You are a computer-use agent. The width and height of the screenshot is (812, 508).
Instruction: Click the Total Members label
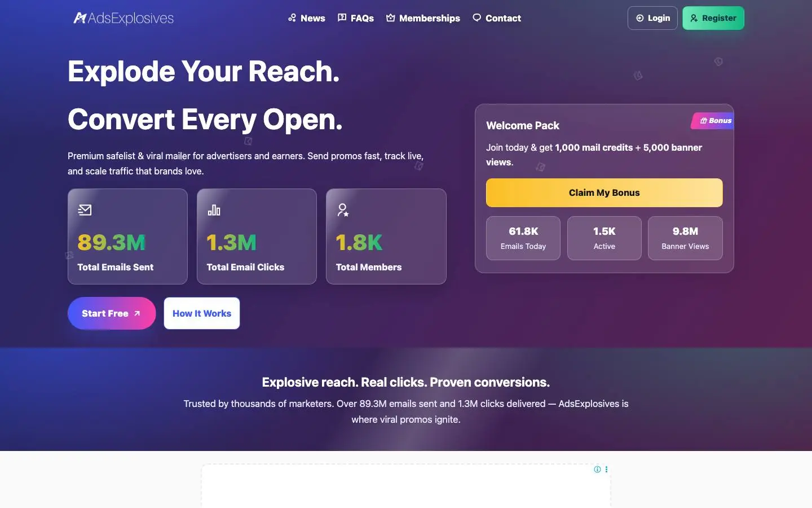[369, 267]
